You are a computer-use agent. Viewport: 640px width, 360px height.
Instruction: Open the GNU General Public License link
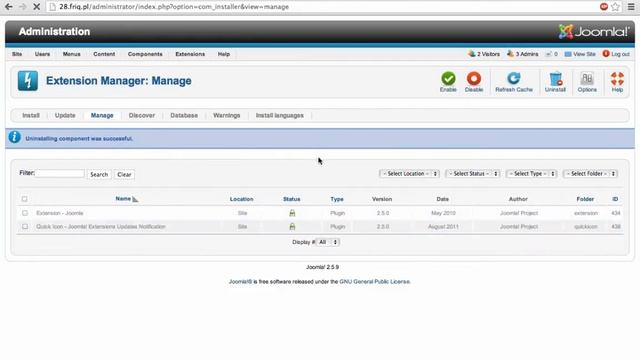pyautogui.click(x=374, y=282)
